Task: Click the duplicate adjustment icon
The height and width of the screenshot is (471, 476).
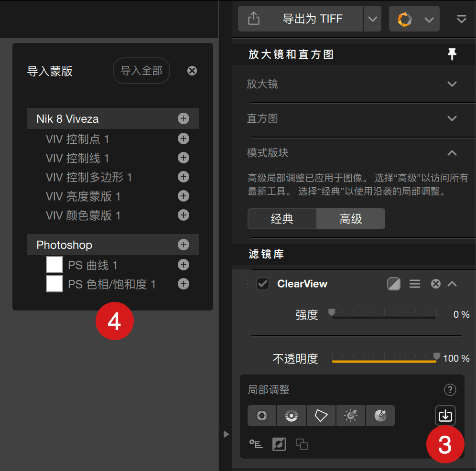Action: (302, 444)
